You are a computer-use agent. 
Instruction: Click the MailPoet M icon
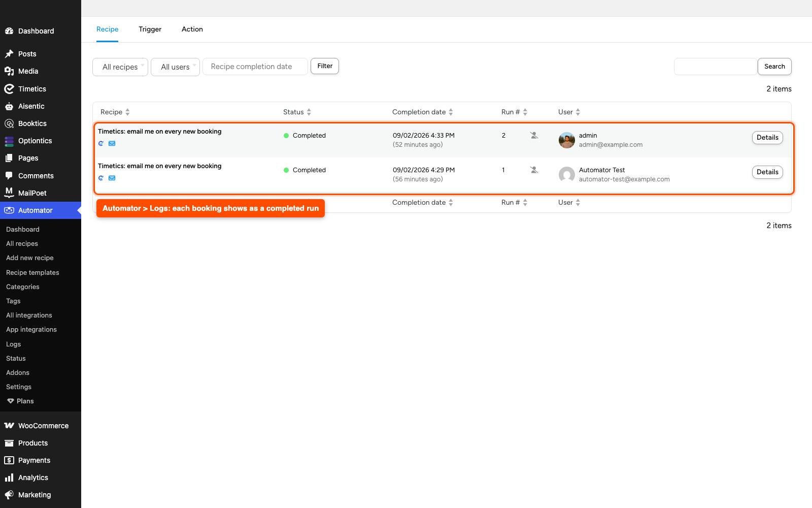point(9,193)
